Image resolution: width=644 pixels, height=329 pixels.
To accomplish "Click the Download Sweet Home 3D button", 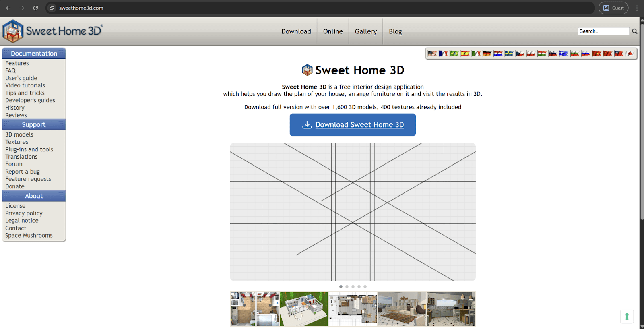I will [x=353, y=125].
